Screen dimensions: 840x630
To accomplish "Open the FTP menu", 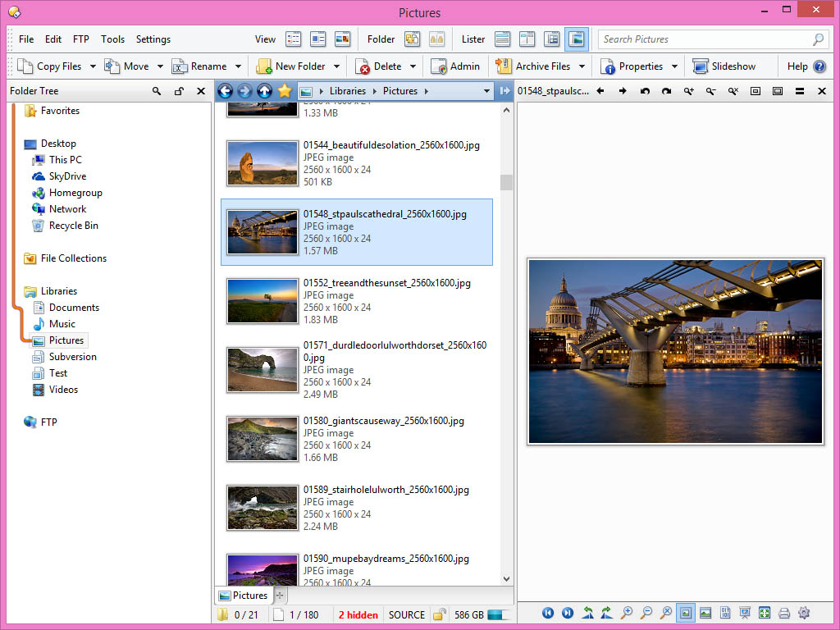I will pos(80,39).
